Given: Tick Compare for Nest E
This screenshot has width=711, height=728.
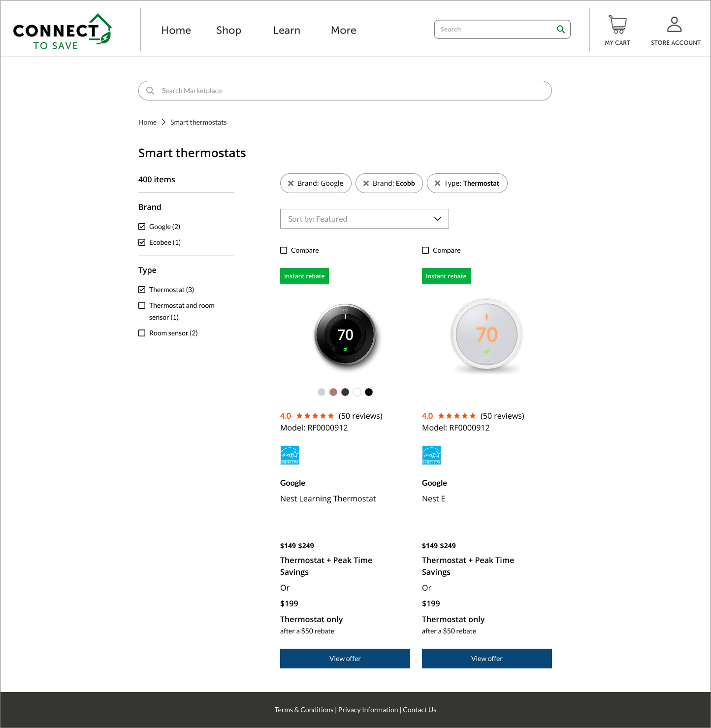Looking at the screenshot, I should coord(425,250).
